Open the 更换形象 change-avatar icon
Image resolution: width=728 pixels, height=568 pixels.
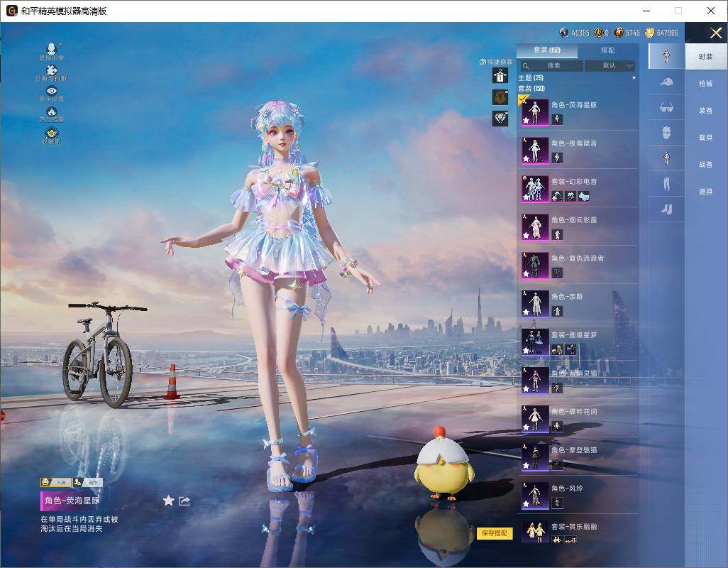[x=52, y=48]
